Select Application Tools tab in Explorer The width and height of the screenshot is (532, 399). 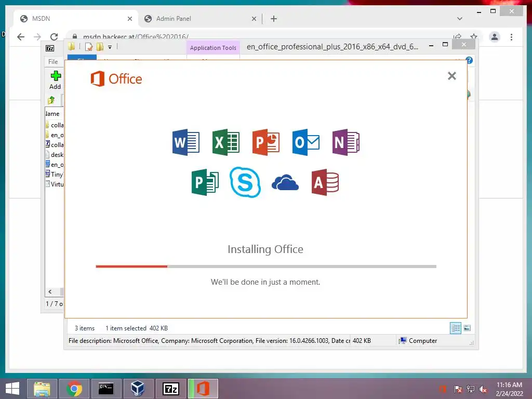coord(213,48)
